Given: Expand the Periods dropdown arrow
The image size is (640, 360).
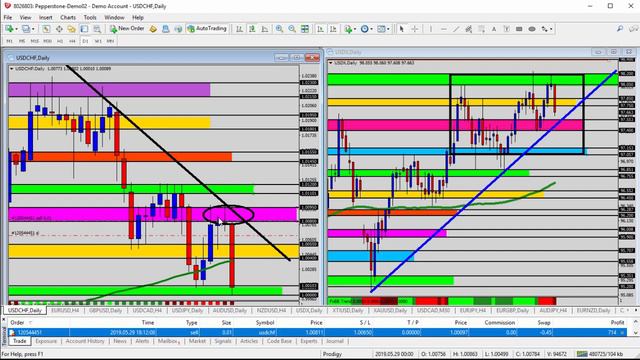Looking at the screenshot, I should (371, 29).
